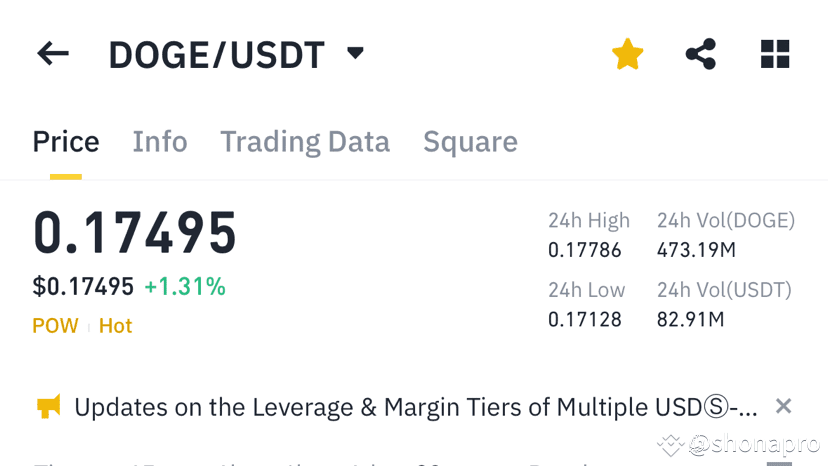This screenshot has width=828, height=466.
Task: Open the Square tab
Action: pyautogui.click(x=470, y=142)
